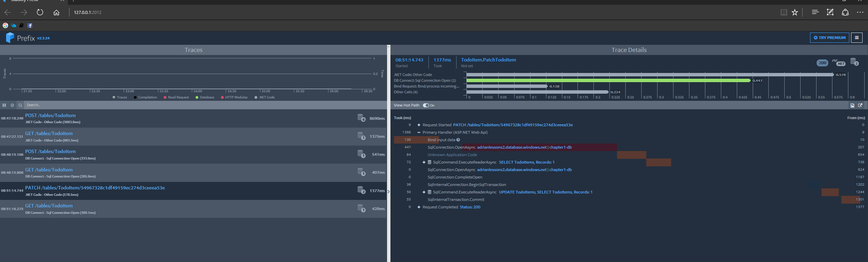The width and height of the screenshot is (868, 262).
Task: Pause trace capture with the pause icon
Action: coord(4,105)
